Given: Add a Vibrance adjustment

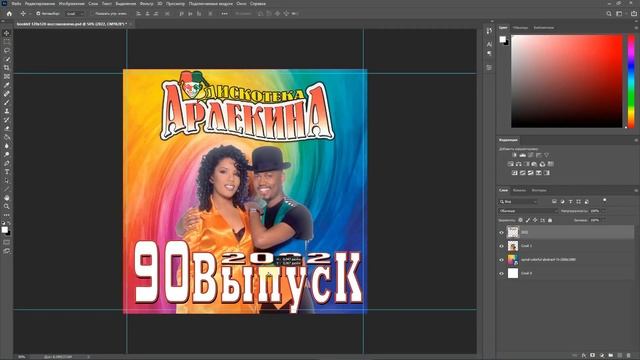Looking at the screenshot, I should click(547, 155).
